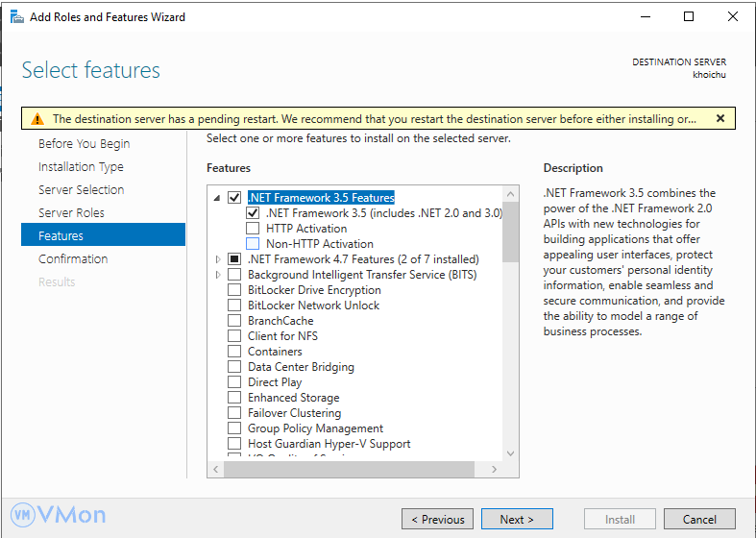Go to Confirmation step
The width and height of the screenshot is (756, 538).
pyautogui.click(x=73, y=258)
